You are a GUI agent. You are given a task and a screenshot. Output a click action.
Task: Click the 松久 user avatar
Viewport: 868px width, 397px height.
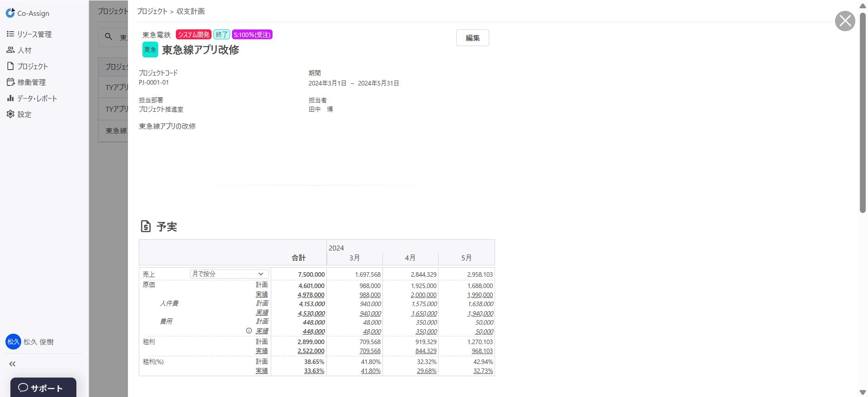(x=13, y=342)
